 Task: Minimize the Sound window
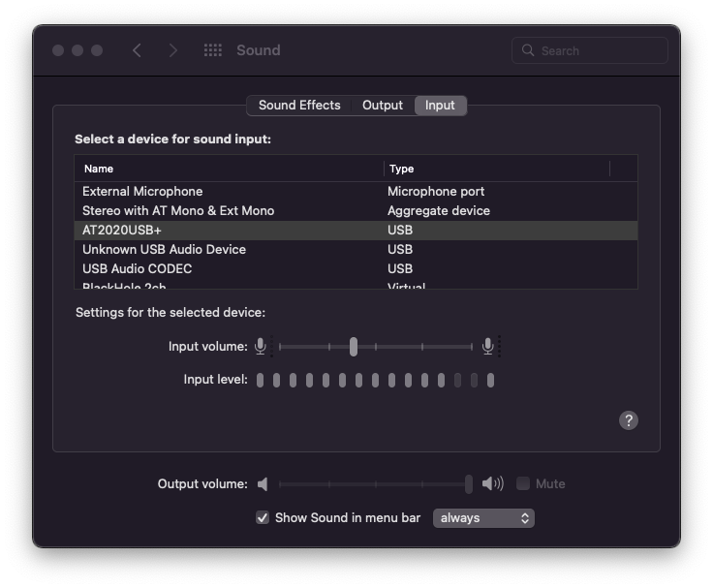click(77, 50)
